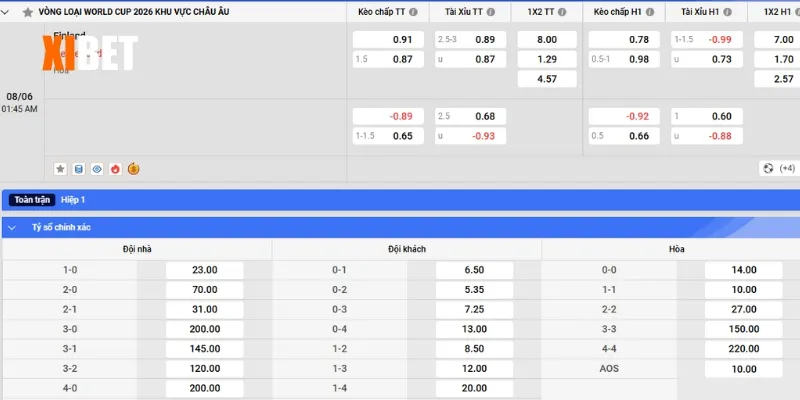Select the Toàn trận tab

[32, 200]
